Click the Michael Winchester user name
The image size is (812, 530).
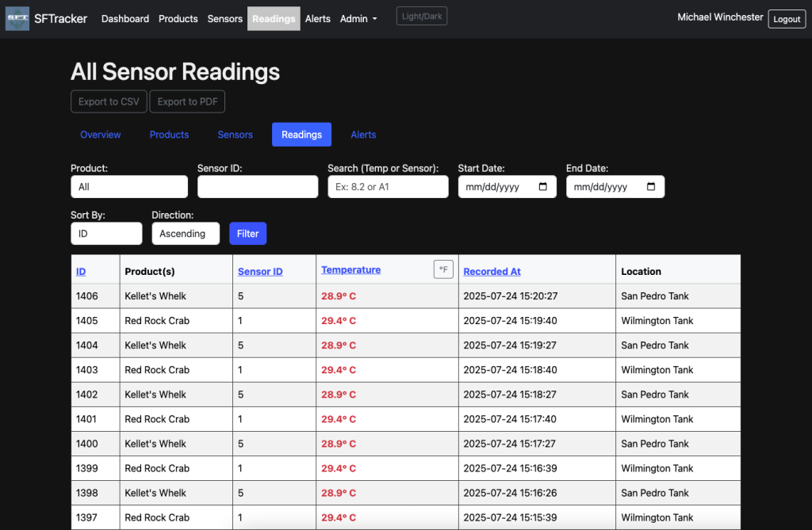click(x=720, y=17)
